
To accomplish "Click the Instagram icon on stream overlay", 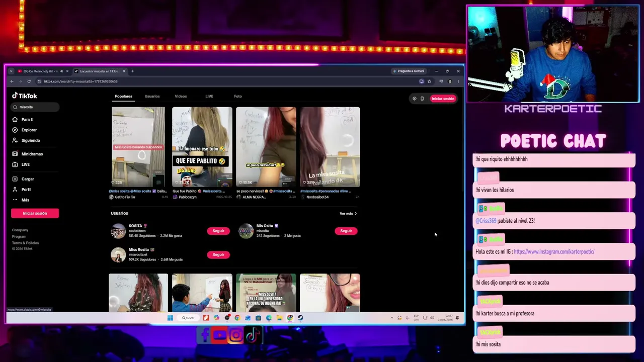I will (x=235, y=335).
